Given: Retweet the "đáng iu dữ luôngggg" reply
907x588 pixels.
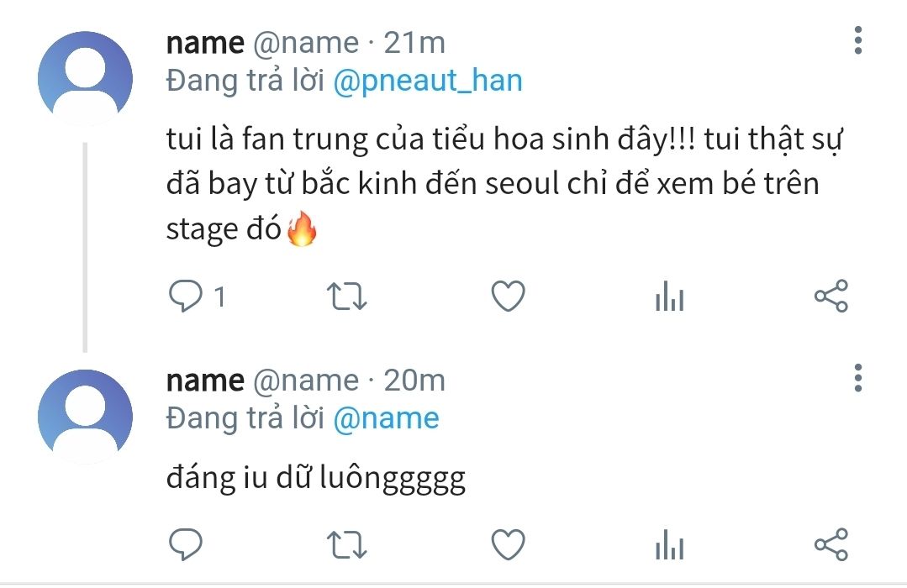Looking at the screenshot, I should pyautogui.click(x=346, y=545).
